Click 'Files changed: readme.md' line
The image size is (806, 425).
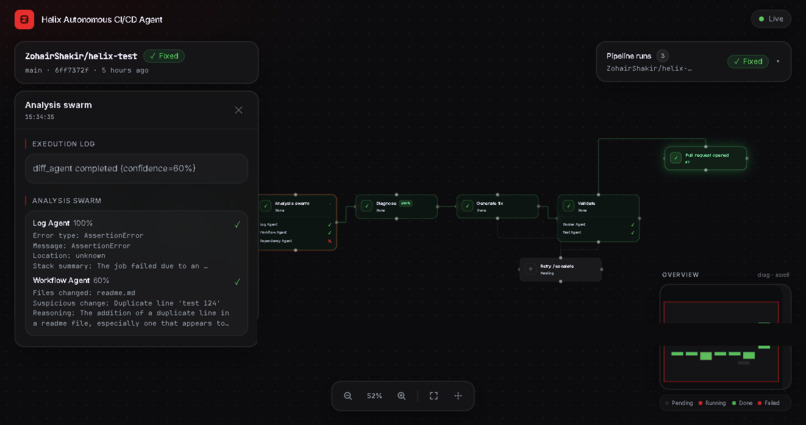[83, 293]
